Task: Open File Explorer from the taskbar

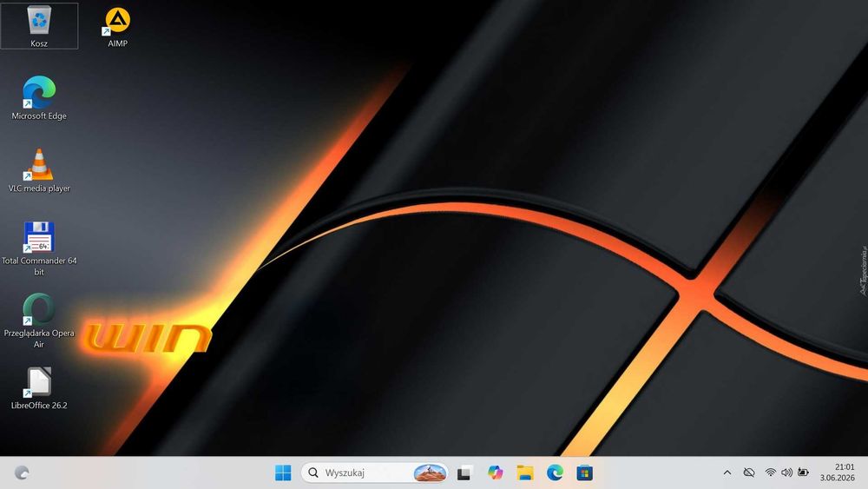Action: [525, 472]
